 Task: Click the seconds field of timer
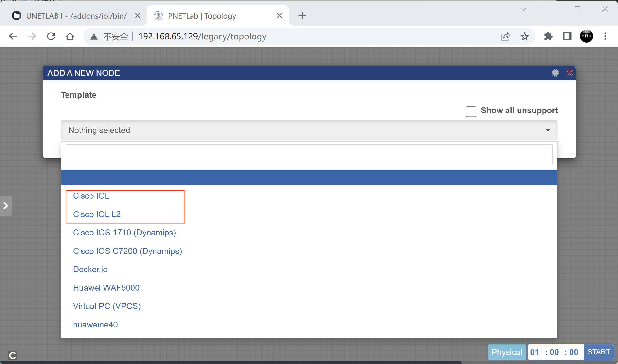(x=574, y=352)
